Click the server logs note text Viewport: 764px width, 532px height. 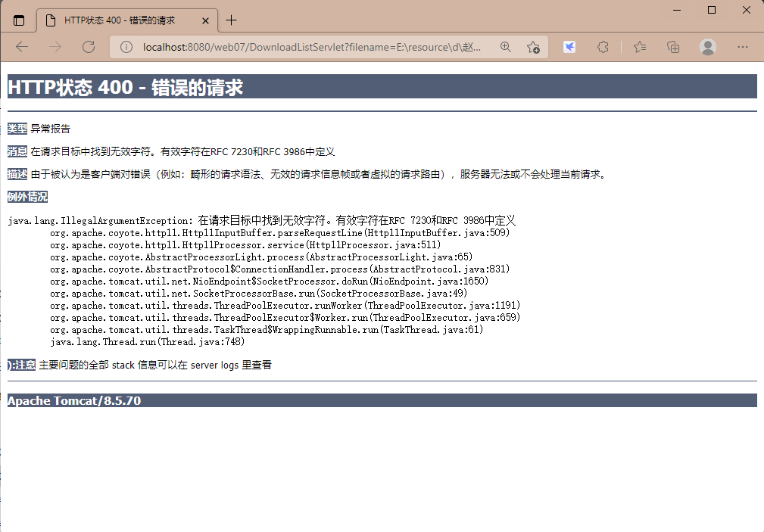click(x=155, y=365)
